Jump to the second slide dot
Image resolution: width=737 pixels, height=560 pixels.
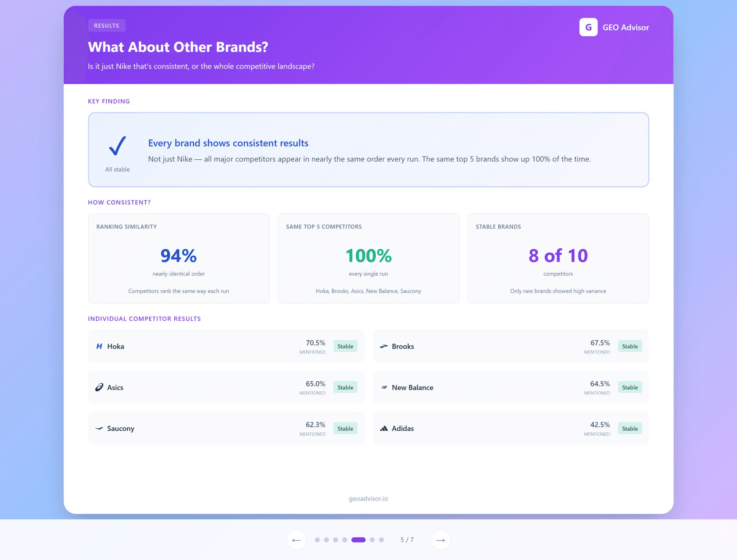[x=326, y=540]
